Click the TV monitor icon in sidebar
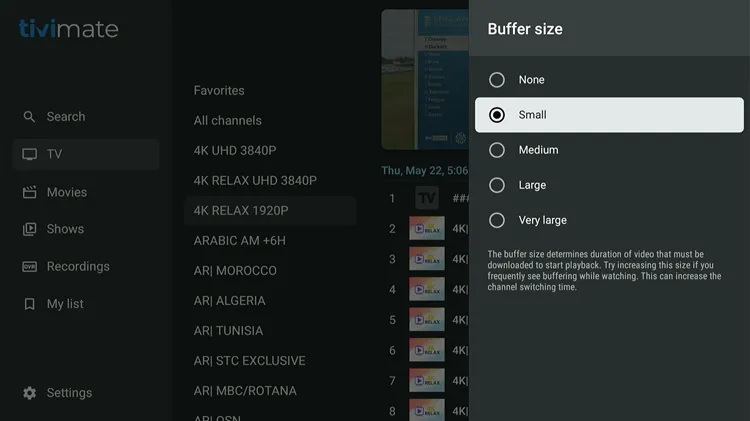 [x=29, y=154]
